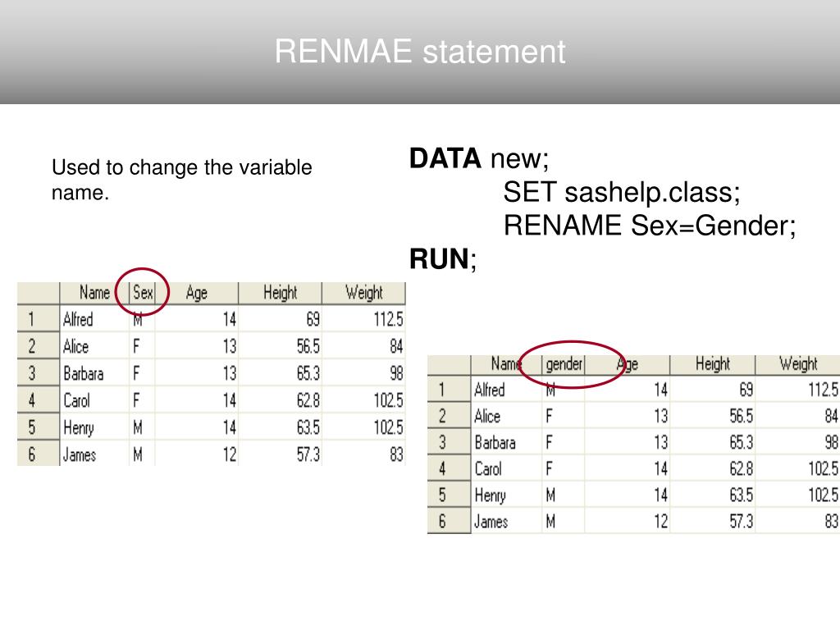Viewport: 840px width, 630px height.
Task: Select Alfred in the Sex table
Action: [78, 319]
